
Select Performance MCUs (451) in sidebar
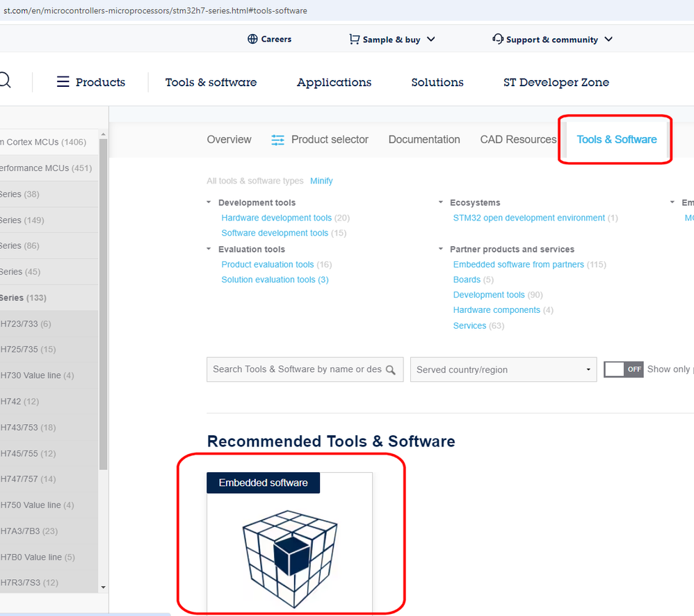[49, 168]
